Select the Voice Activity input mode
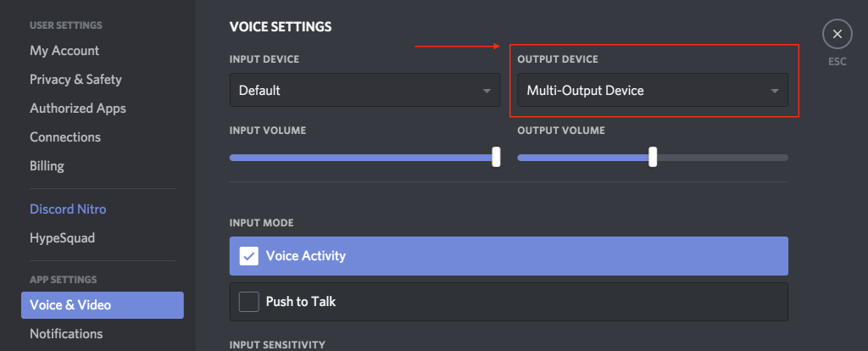Screen dimensions: 868x351 click(x=509, y=256)
